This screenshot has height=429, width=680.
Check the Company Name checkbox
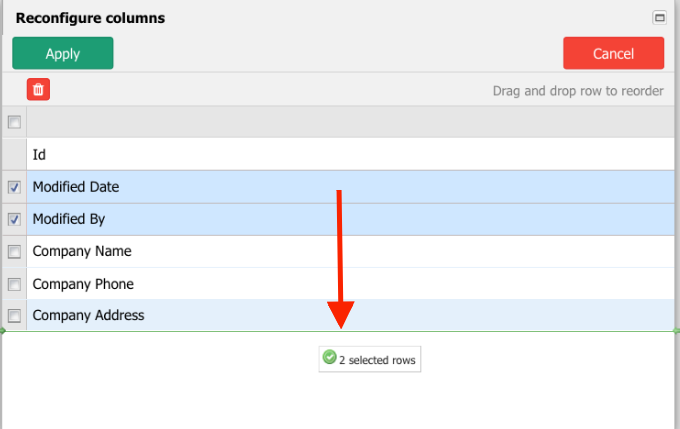pyautogui.click(x=14, y=252)
